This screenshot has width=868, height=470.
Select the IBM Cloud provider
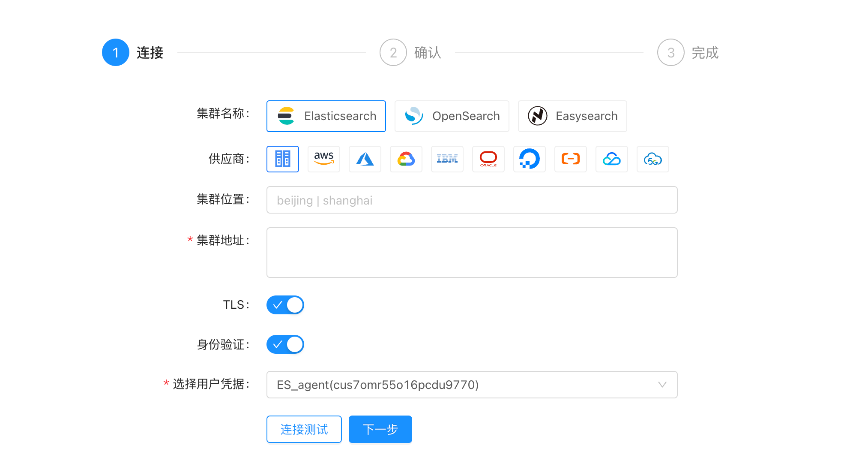tap(447, 159)
